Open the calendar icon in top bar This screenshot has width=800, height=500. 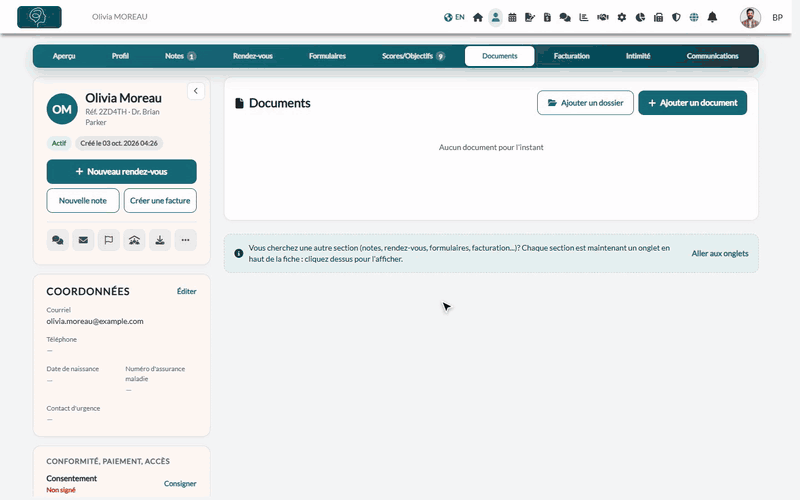click(x=512, y=17)
